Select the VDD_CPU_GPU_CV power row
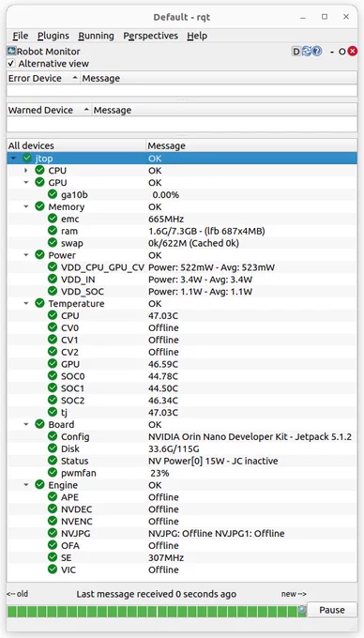This screenshot has width=364, height=638. pos(182,267)
